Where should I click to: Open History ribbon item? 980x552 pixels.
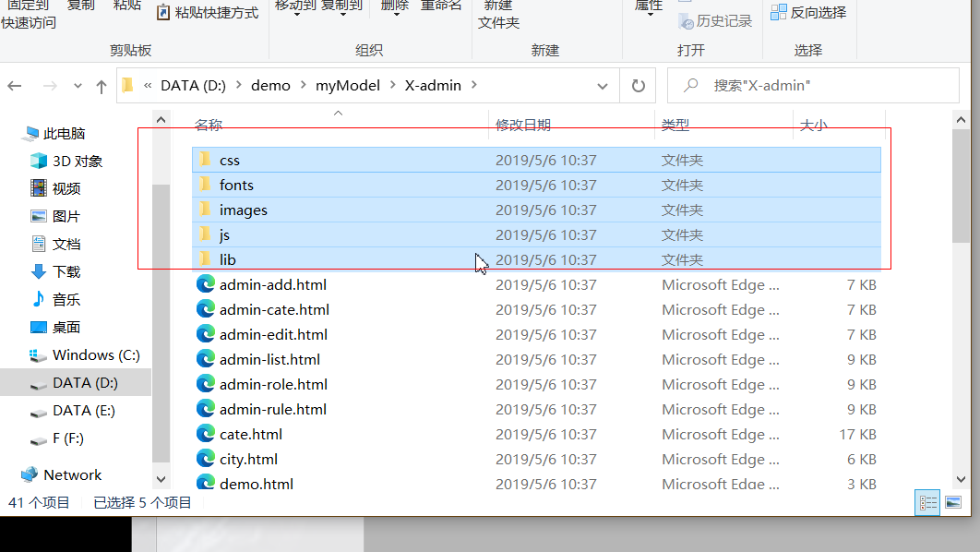(x=715, y=22)
